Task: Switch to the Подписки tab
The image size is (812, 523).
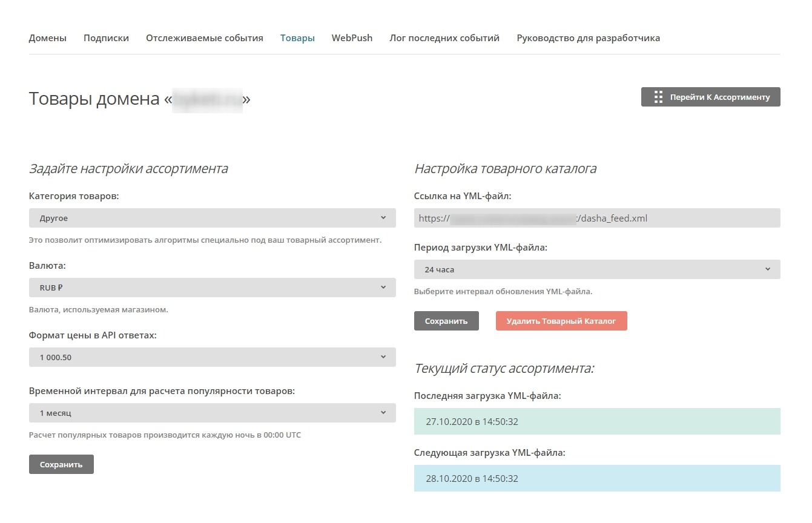Action: (106, 38)
